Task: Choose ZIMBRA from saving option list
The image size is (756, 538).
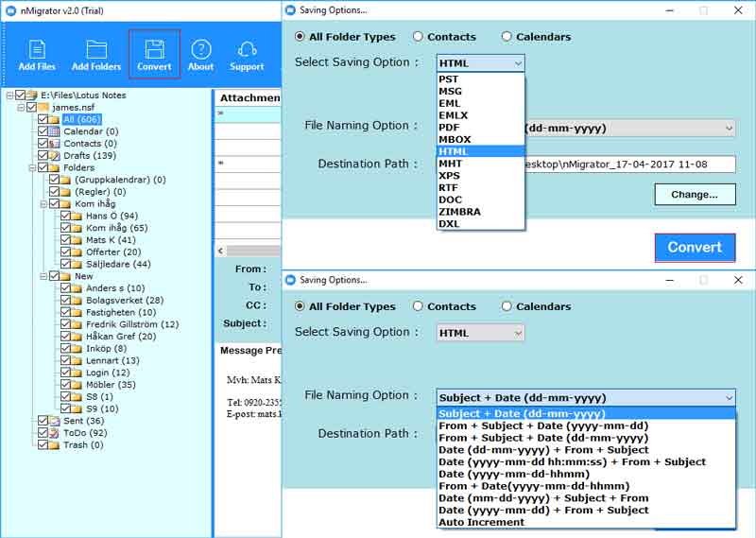Action: (x=481, y=212)
